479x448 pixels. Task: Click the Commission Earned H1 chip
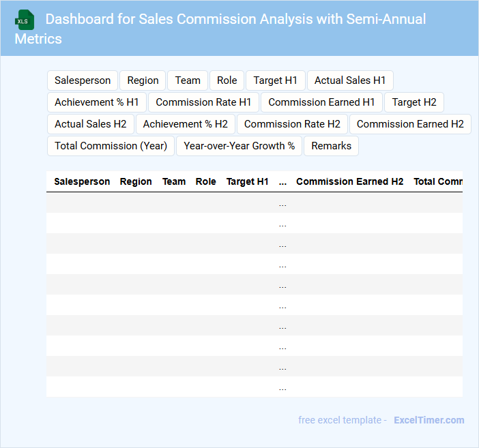coord(321,102)
